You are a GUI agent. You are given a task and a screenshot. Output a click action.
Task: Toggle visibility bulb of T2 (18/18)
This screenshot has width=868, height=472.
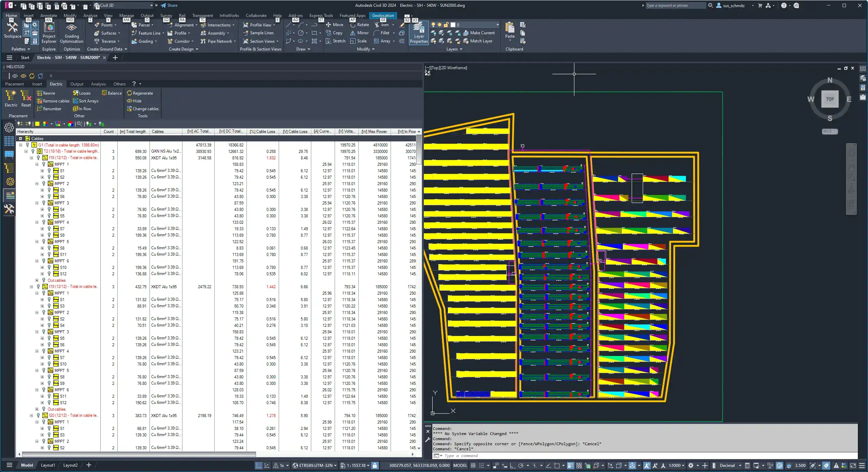(x=33, y=151)
